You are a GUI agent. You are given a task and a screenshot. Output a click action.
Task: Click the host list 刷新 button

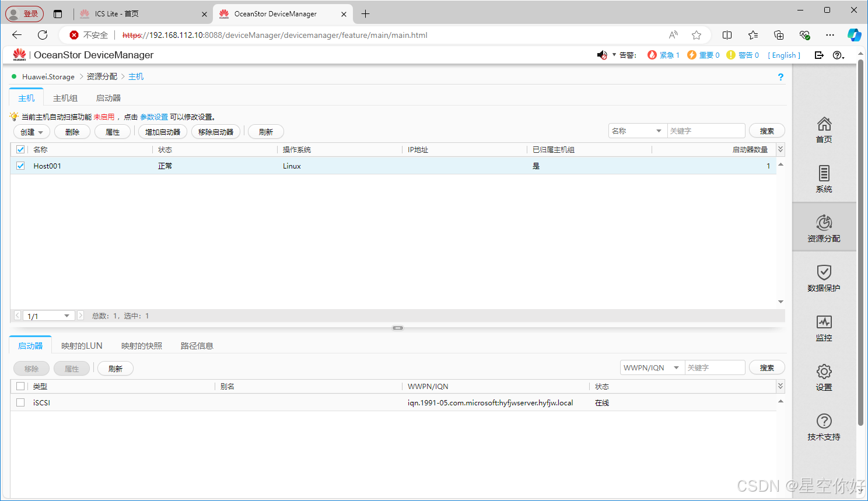click(266, 132)
